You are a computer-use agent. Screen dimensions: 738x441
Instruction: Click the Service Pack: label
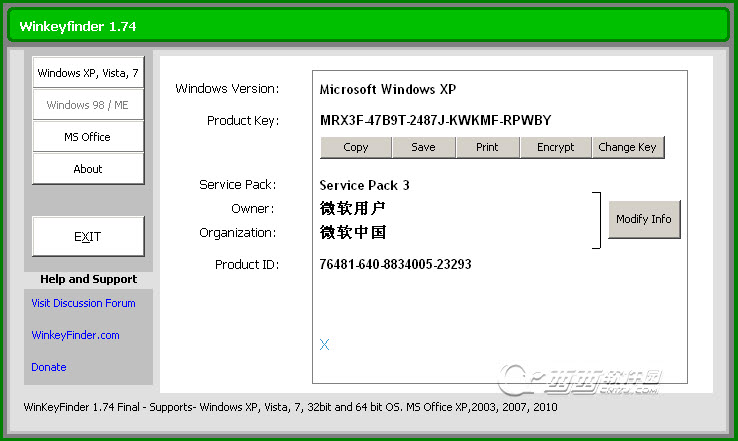click(237, 184)
